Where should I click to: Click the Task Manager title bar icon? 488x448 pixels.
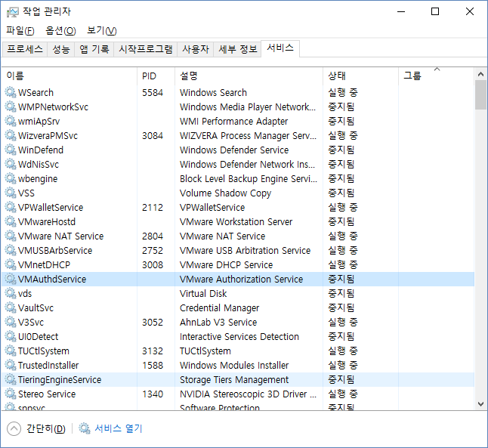click(13, 12)
